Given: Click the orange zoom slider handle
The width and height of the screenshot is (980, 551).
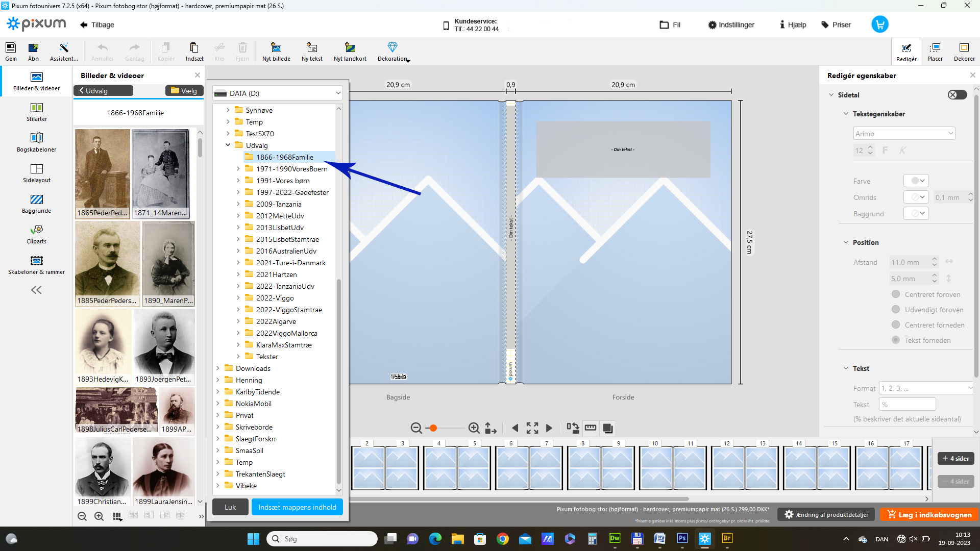Looking at the screenshot, I should pos(433,428).
